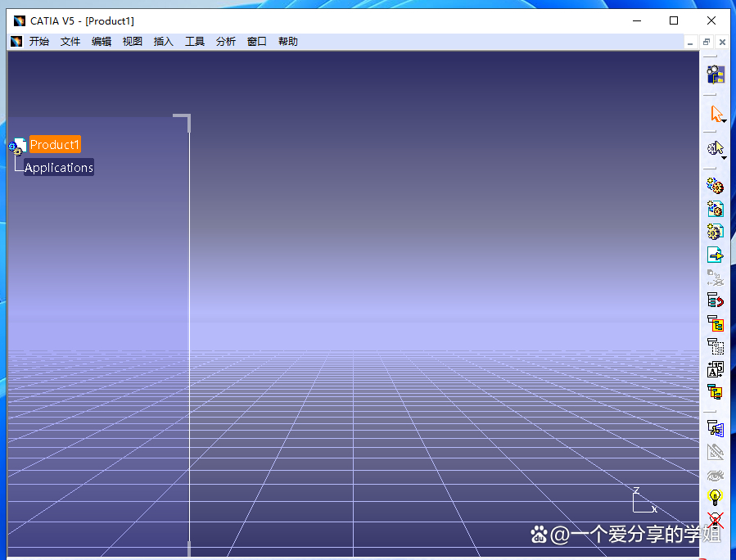
Task: Click the greyed eye icon
Action: click(x=716, y=475)
